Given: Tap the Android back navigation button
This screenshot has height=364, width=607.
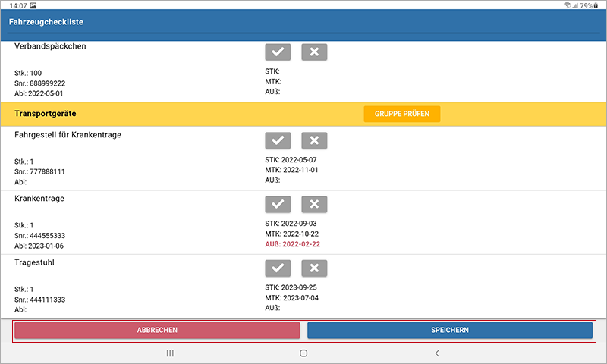Looking at the screenshot, I should 437,353.
